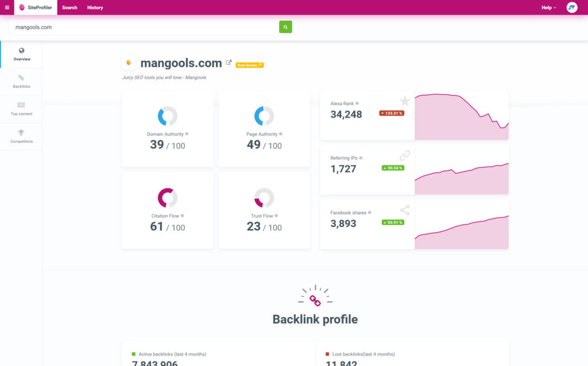Click the Page Authority score 49
The image size is (588, 366).
click(253, 145)
